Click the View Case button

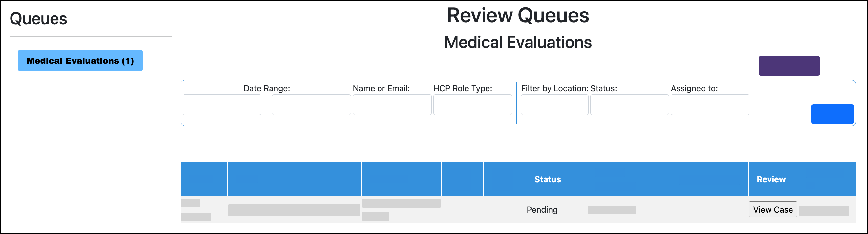pos(773,209)
